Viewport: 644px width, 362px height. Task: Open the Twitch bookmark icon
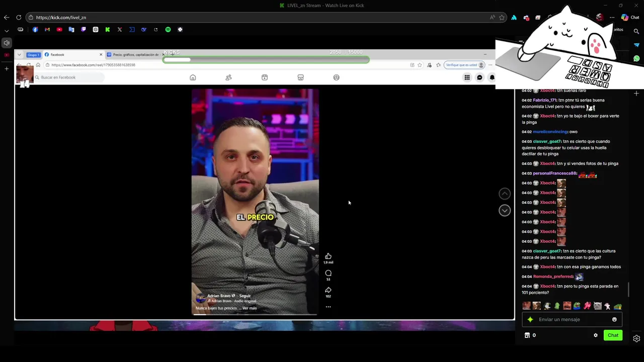tap(84, 30)
